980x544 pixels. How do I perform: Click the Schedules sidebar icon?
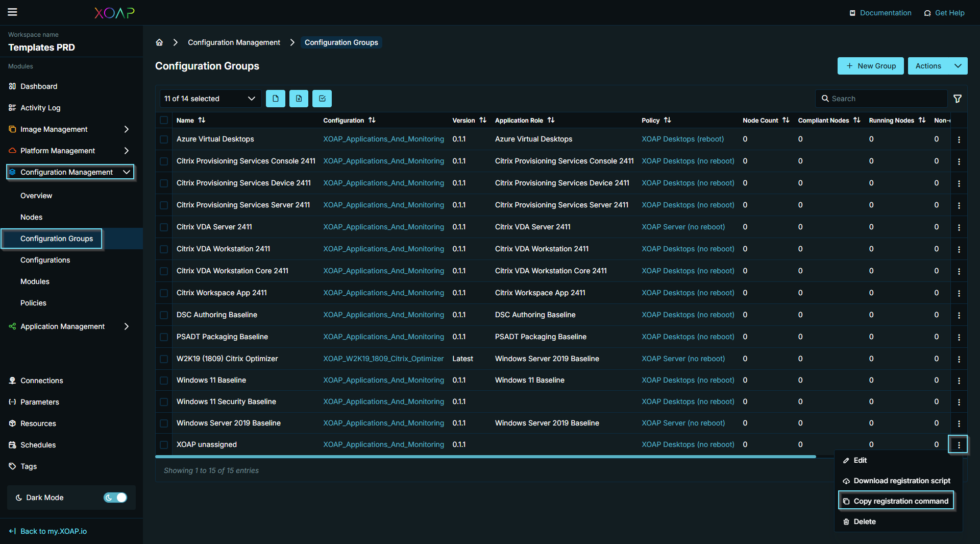(x=12, y=444)
